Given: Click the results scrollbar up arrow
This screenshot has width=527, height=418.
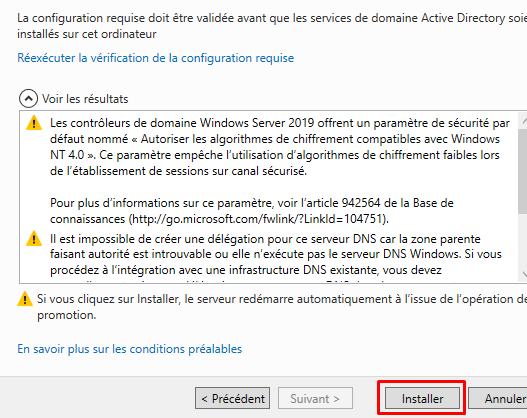Looking at the screenshot, I should coord(524,121).
